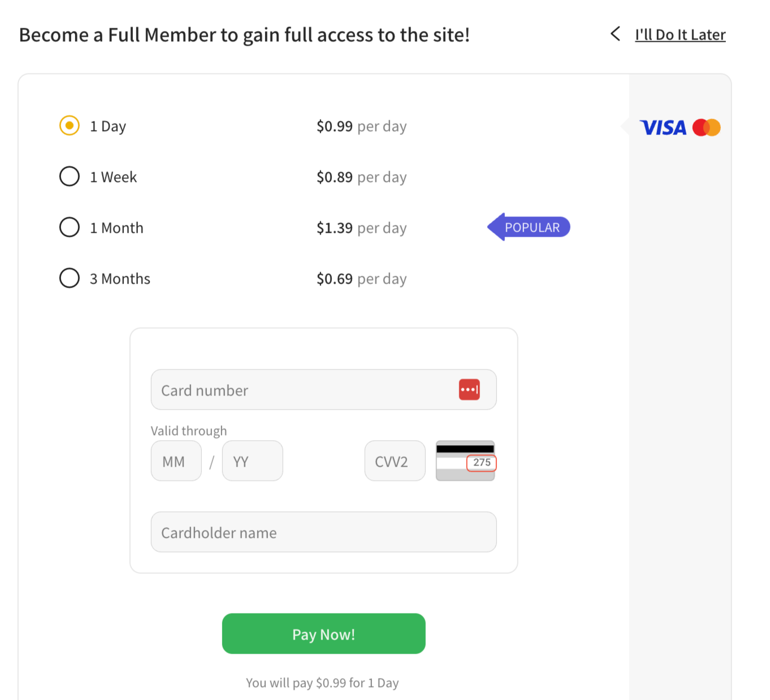Click the CVV card illustration showing 275
This screenshot has height=700, width=770.
(465, 460)
